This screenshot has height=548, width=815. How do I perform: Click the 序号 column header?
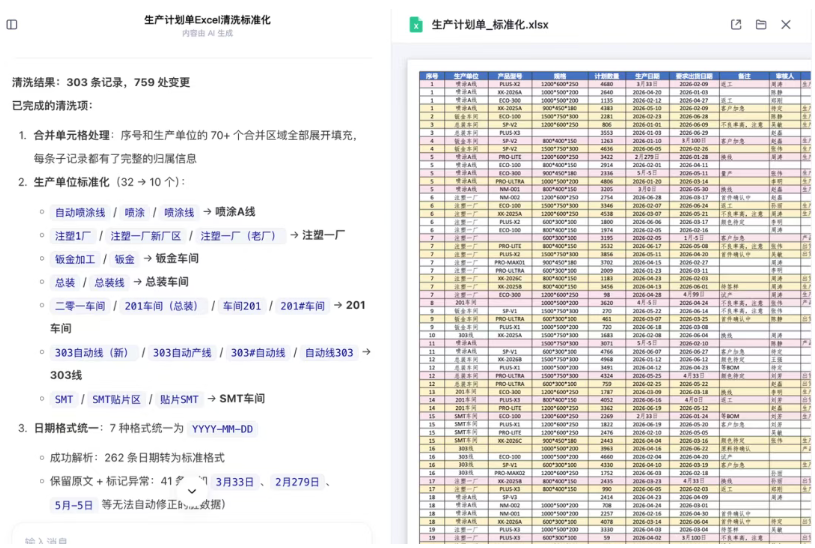[431, 76]
